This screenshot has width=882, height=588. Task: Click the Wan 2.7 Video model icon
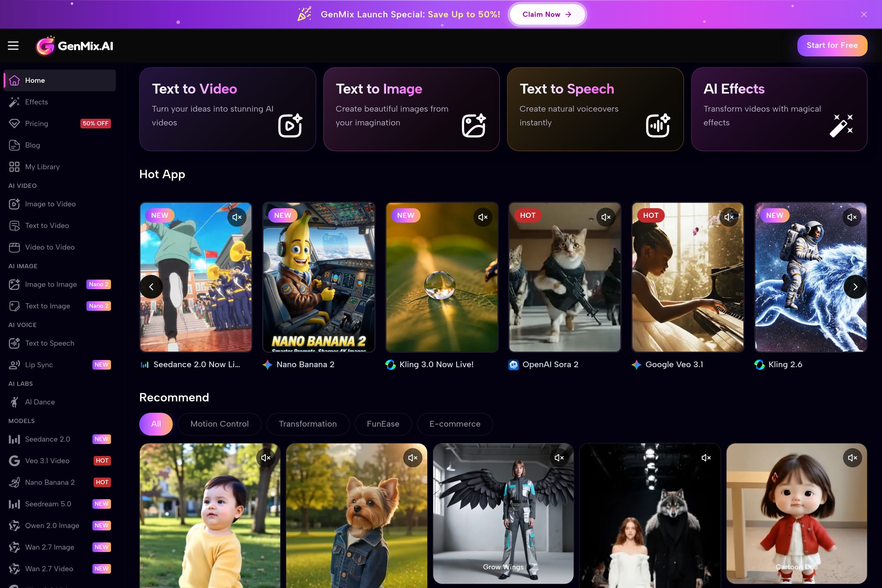pos(14,568)
